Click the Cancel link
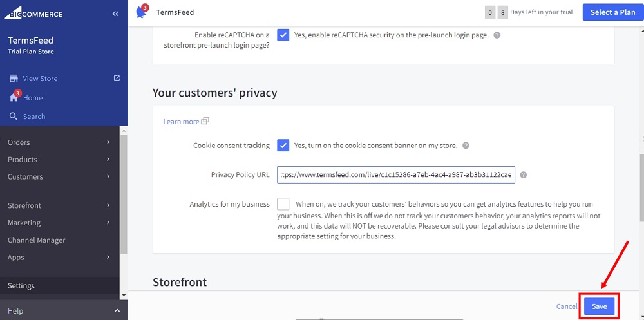This screenshot has height=320, width=644. [x=566, y=306]
